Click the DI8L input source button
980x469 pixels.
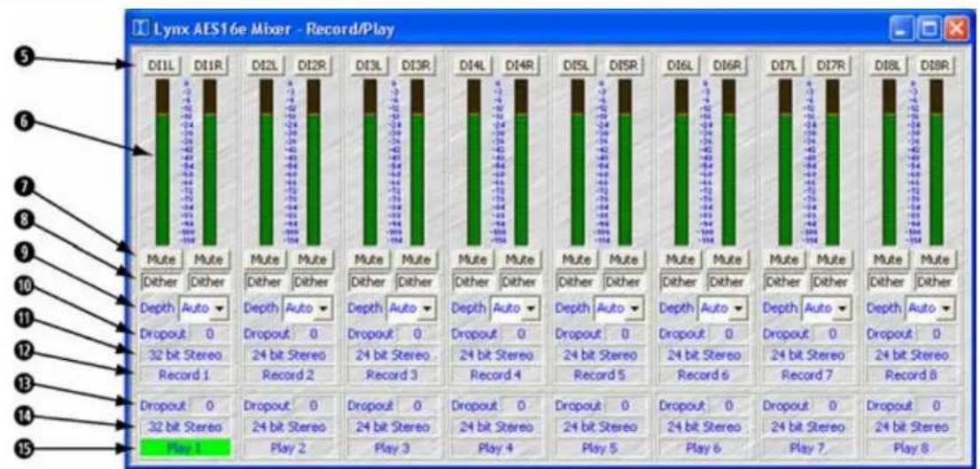(889, 65)
